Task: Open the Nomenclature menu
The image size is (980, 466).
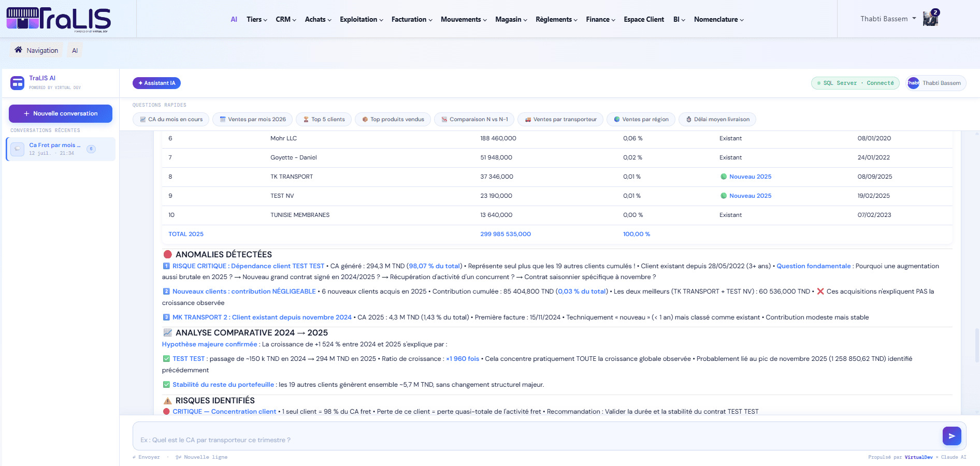Action: (x=719, y=19)
